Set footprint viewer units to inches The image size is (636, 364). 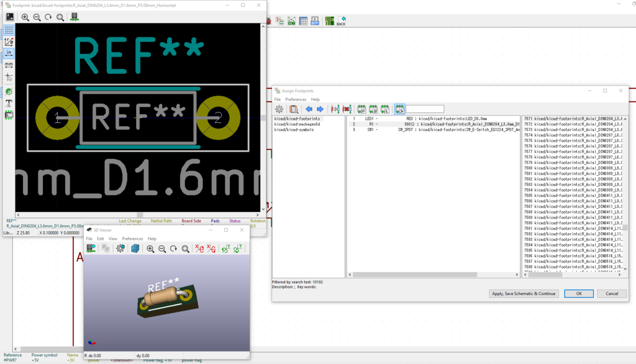coord(9,53)
